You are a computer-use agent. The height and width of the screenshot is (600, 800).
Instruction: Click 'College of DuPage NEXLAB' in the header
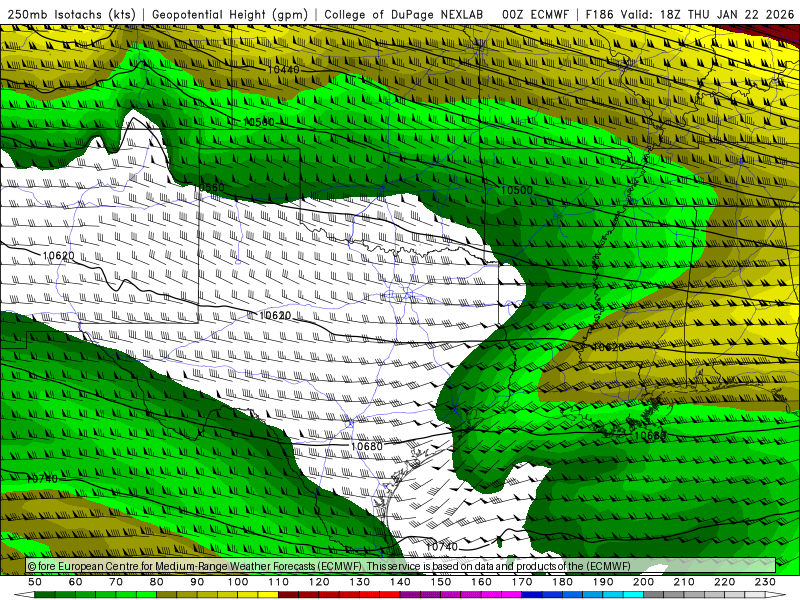404,14
